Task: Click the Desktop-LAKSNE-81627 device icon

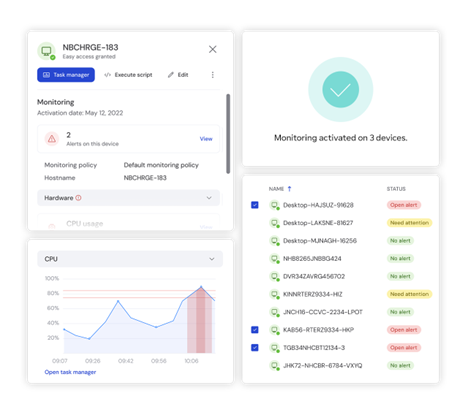Action: (x=274, y=223)
